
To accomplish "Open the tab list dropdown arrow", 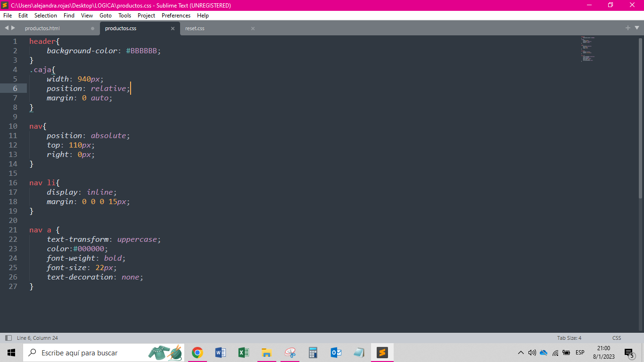I will click(x=636, y=28).
